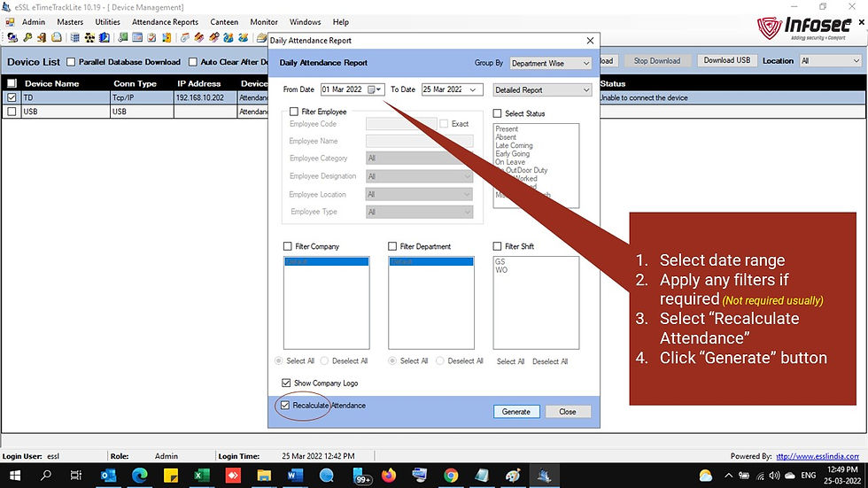Click the Close button beside Generate
The image size is (868, 488).
568,412
